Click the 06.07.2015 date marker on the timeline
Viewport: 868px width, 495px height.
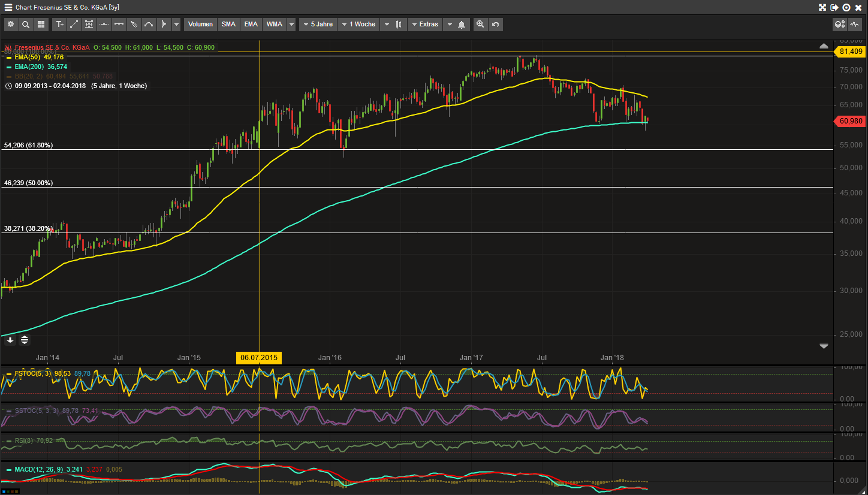pos(258,358)
